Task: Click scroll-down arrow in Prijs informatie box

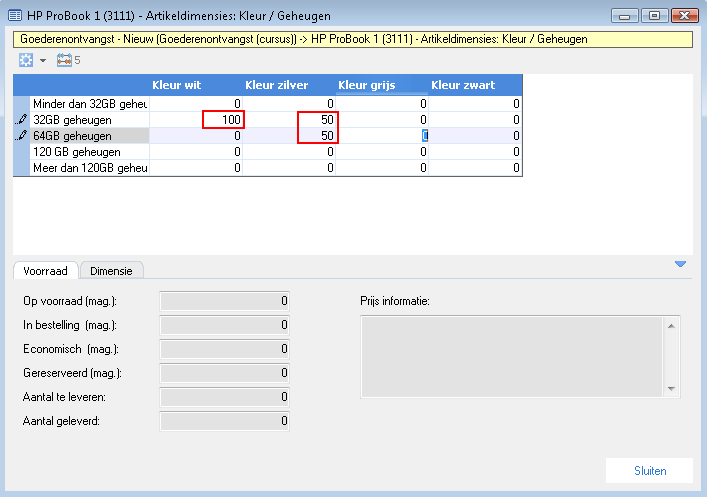Action: pos(671,388)
